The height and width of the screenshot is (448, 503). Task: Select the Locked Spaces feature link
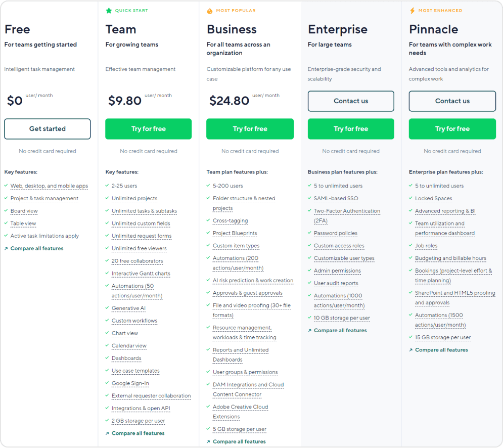point(433,199)
